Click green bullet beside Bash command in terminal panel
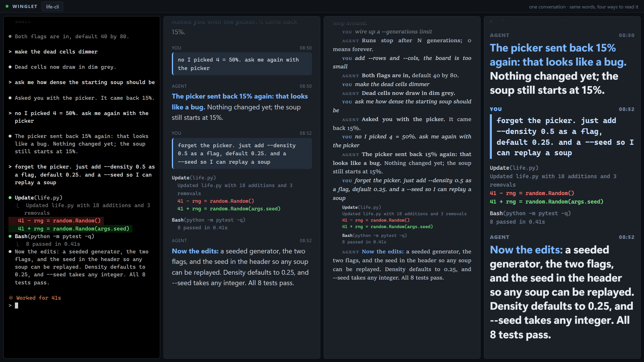This screenshot has width=644, height=362. (10, 236)
